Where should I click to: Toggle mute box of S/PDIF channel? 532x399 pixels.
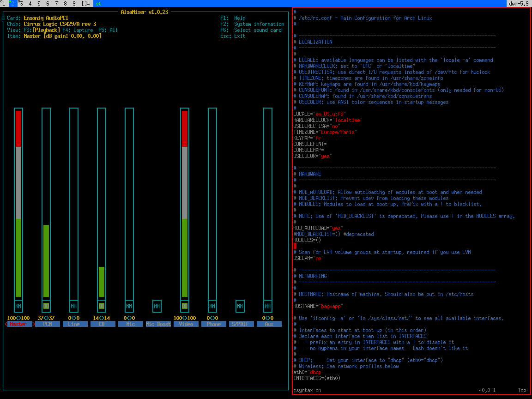click(240, 306)
